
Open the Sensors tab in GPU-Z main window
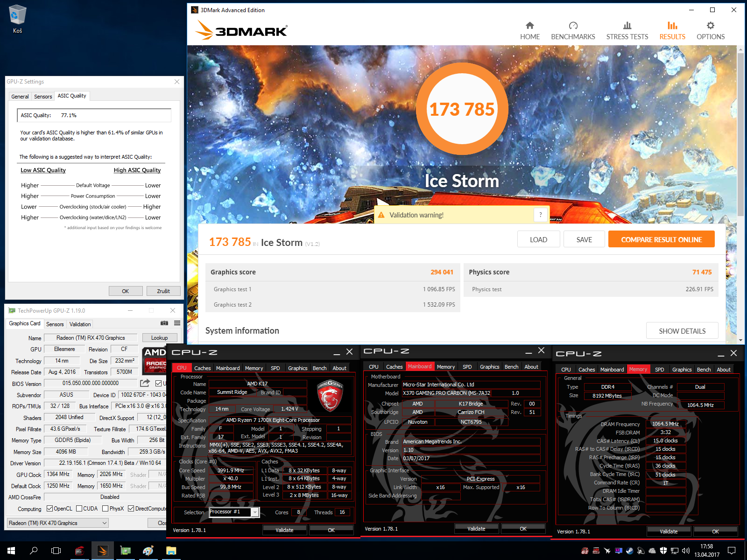click(x=55, y=324)
